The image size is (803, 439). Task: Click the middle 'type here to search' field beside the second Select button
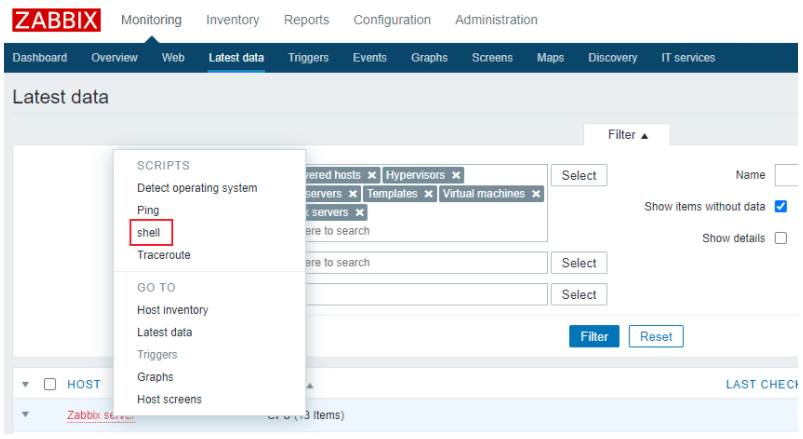[x=426, y=263]
